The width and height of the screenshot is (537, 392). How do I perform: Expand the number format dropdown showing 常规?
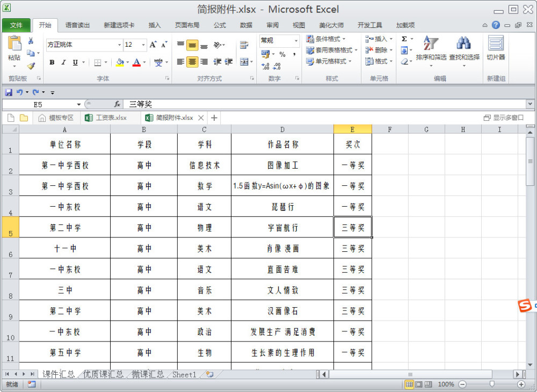pos(296,41)
